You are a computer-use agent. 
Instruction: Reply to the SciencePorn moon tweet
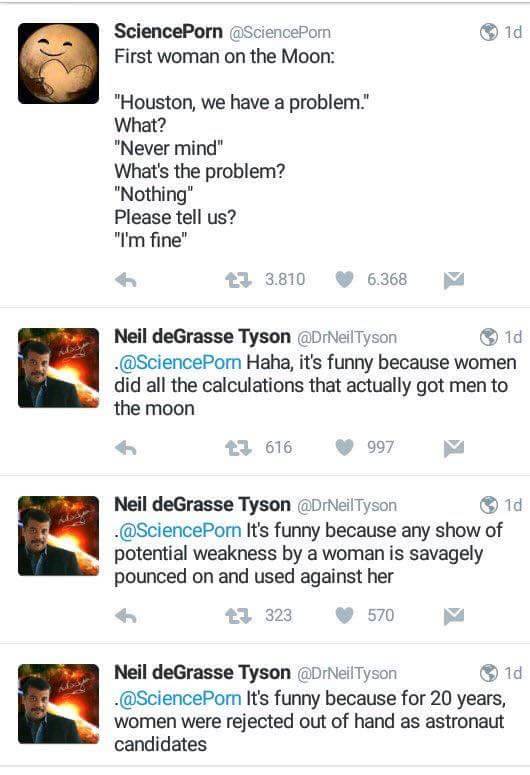[x=126, y=280]
